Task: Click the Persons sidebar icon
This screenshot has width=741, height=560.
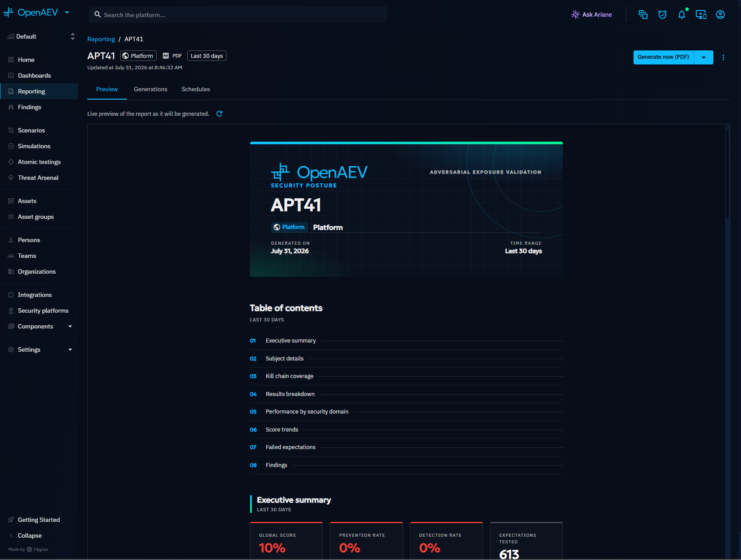Action: click(x=11, y=240)
